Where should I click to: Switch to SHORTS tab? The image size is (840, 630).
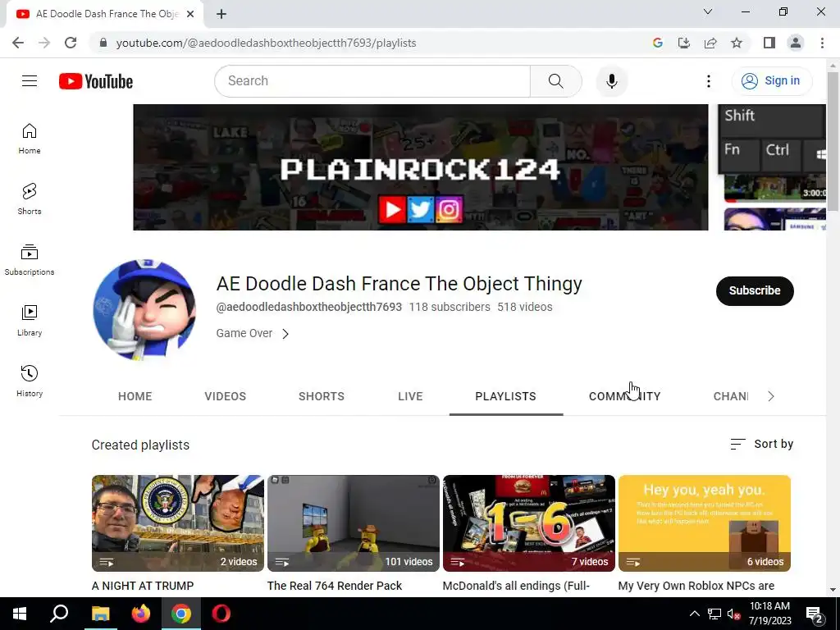click(322, 396)
